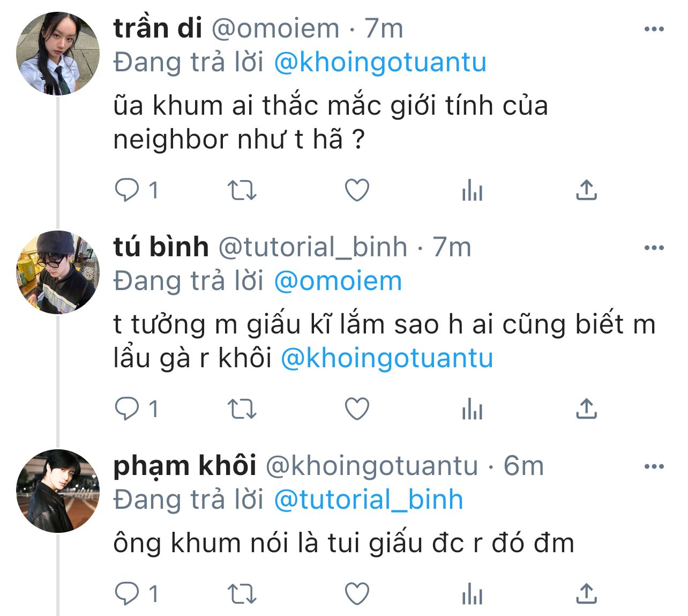
Task: Open more options on trần di's tweet
Action: [x=654, y=29]
